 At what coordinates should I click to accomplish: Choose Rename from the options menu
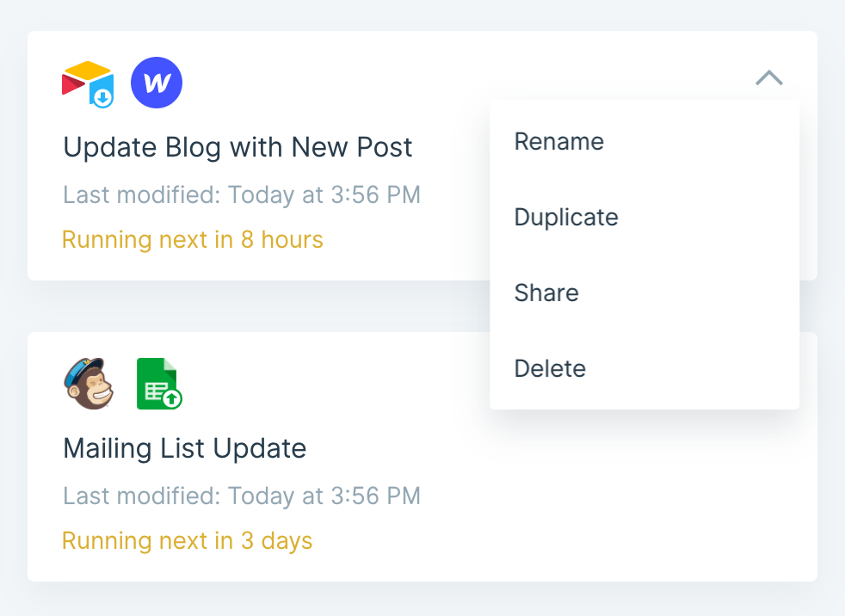[559, 141]
